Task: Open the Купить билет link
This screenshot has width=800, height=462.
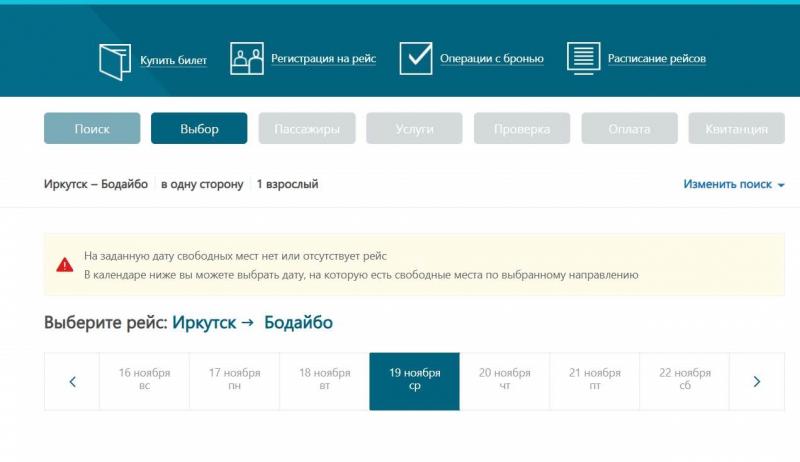Action: tap(173, 60)
